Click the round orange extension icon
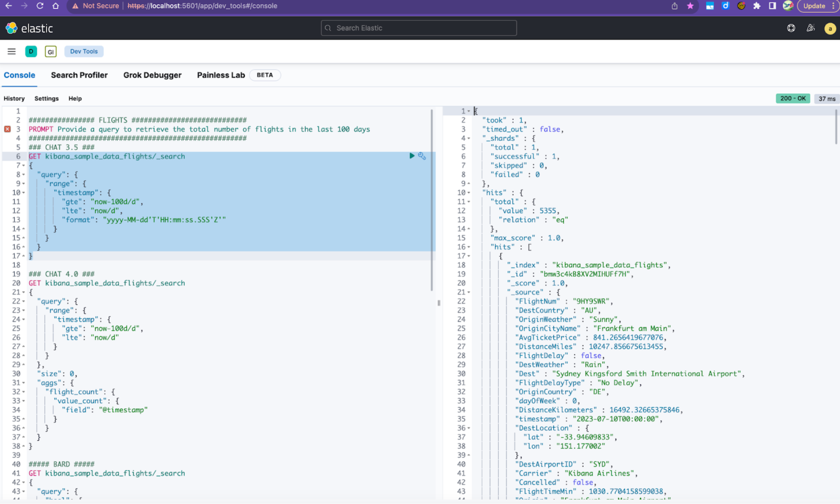 [x=741, y=6]
